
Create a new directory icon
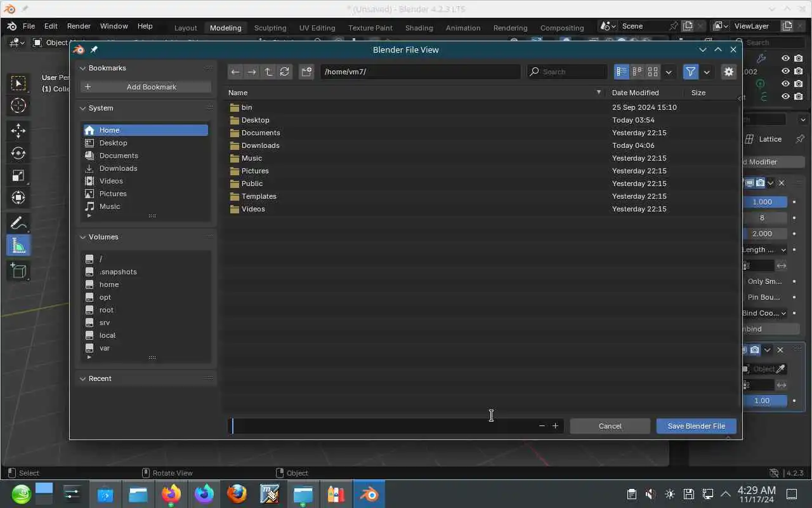(x=306, y=72)
